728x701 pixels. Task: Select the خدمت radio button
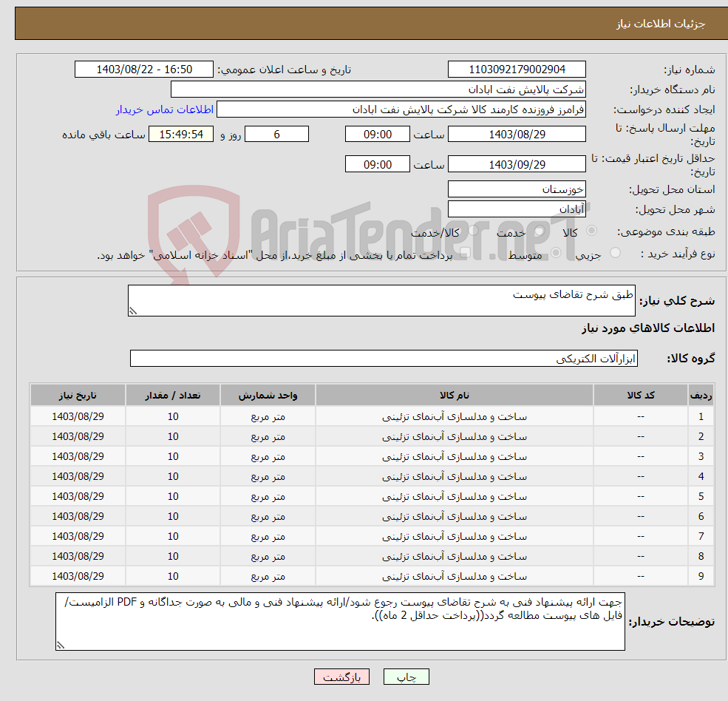tap(540, 231)
